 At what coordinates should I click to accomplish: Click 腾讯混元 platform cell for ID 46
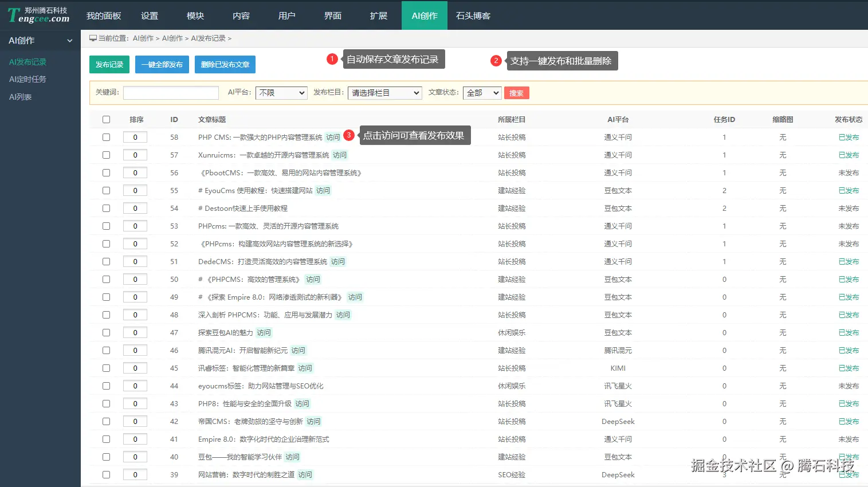point(618,351)
